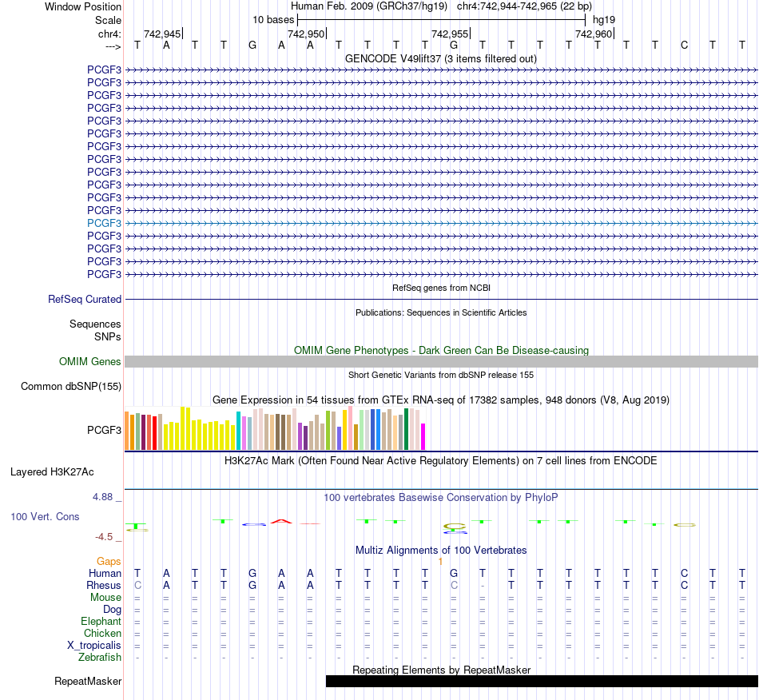The height and width of the screenshot is (700, 759).
Task: Click the Common dbSNP(155) track label
Action: [71, 386]
